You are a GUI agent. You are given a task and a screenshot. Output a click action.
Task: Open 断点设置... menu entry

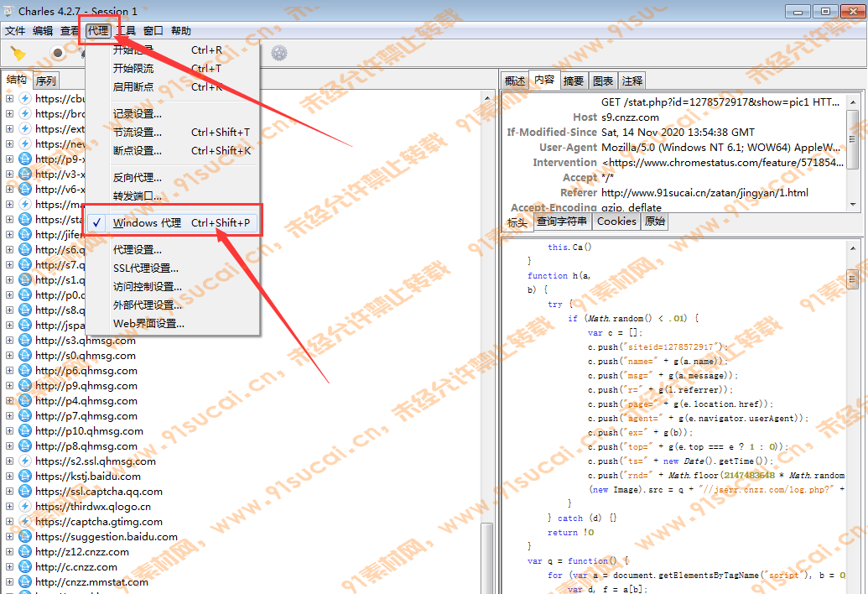coord(172,150)
